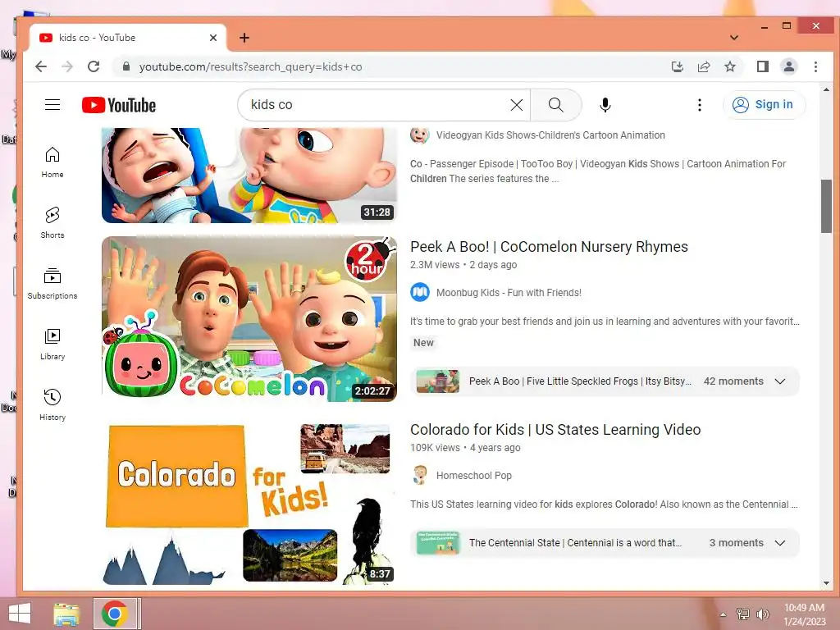Click 'Peek A Boo | Five Little Speckled Frogs' moment
Screen dimensions: 840x630
[580, 381]
